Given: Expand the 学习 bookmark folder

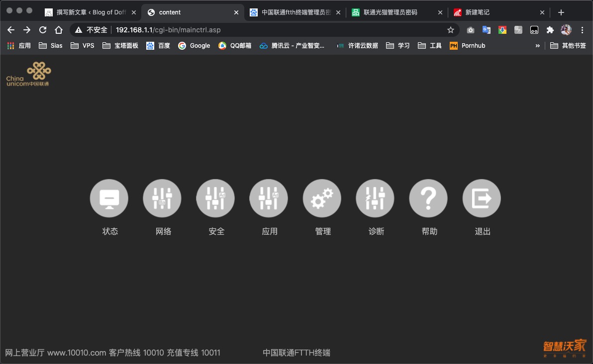Looking at the screenshot, I should point(397,46).
